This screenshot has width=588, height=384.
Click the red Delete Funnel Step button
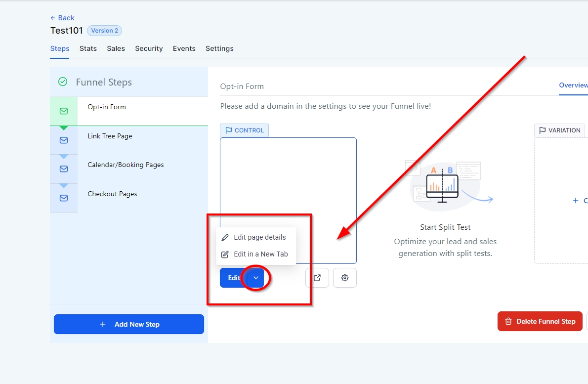click(540, 321)
